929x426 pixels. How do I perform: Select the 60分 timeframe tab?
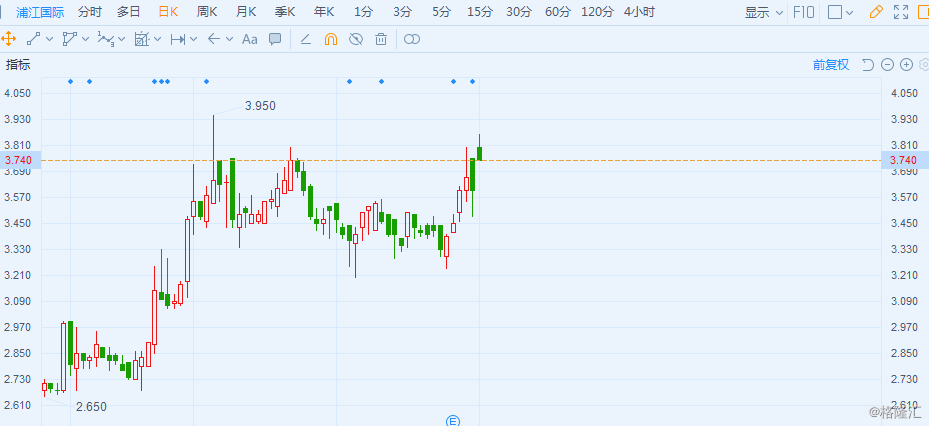[x=558, y=12]
